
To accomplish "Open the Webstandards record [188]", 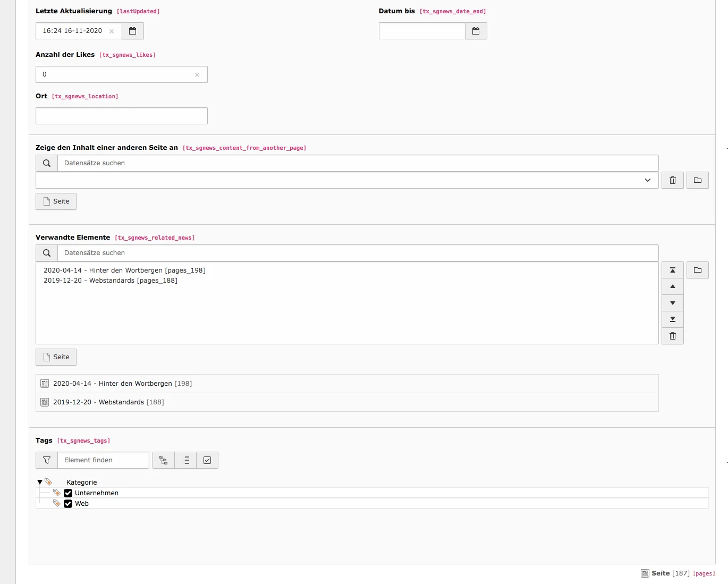I will click(x=108, y=402).
